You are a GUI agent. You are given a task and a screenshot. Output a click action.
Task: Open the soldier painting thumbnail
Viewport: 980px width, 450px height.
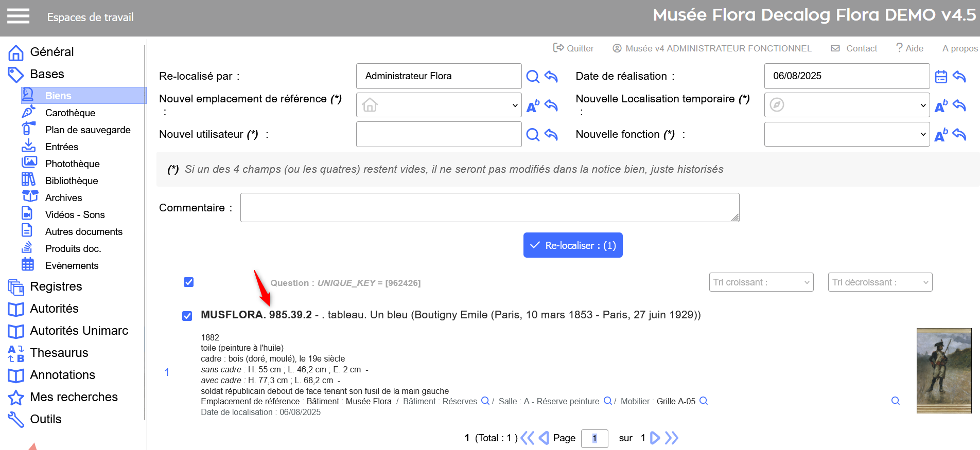(943, 371)
